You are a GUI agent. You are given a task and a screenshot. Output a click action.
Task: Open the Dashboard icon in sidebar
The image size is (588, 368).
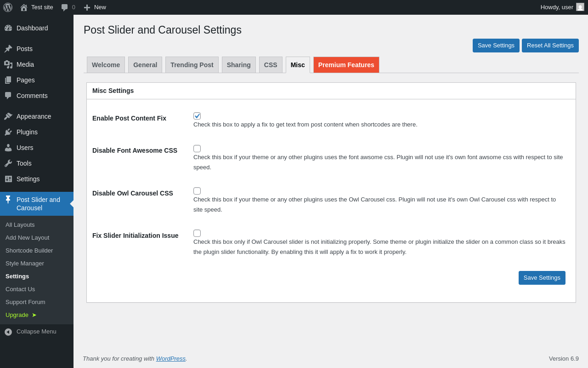(8, 28)
